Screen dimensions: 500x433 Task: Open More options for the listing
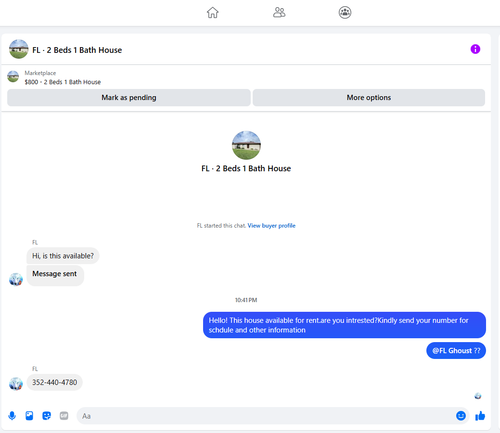pyautogui.click(x=369, y=97)
